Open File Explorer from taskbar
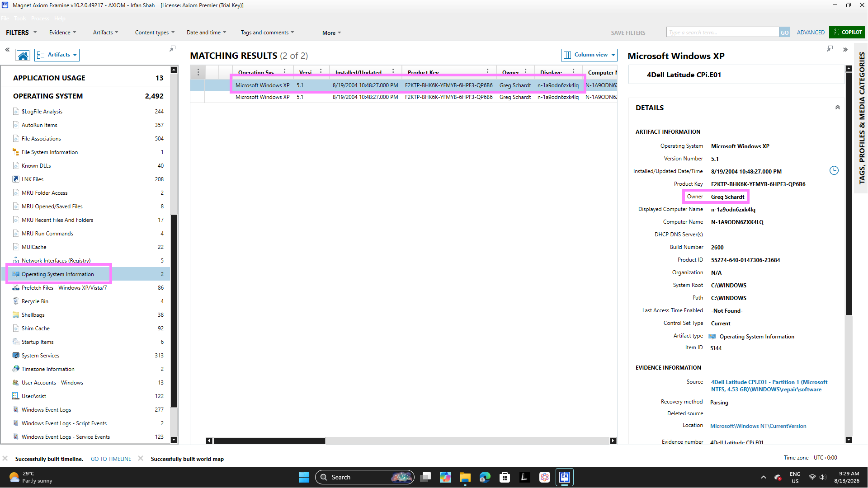Screen dimensions: 868x488 465,477
